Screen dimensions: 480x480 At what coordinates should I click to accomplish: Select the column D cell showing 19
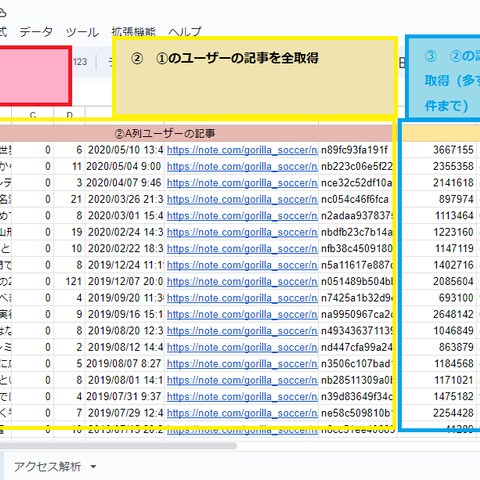69,232
